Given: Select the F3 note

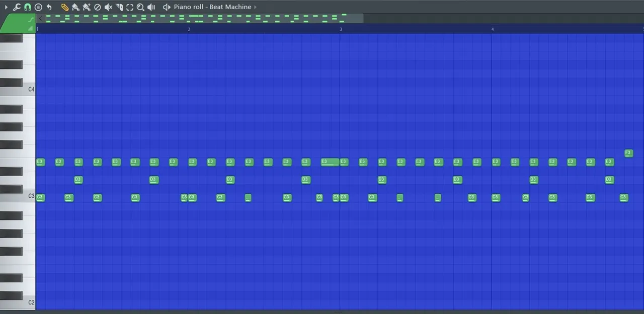Looking at the screenshot, I should [628, 153].
